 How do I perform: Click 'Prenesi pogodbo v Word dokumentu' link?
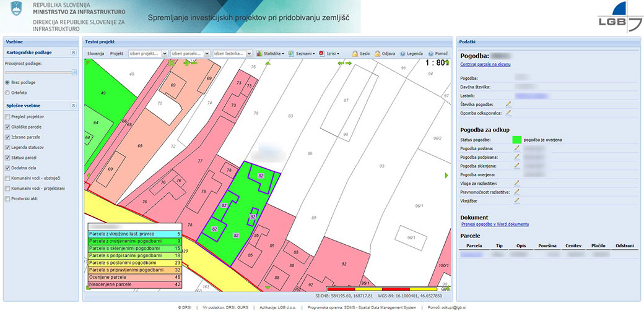pos(495,224)
